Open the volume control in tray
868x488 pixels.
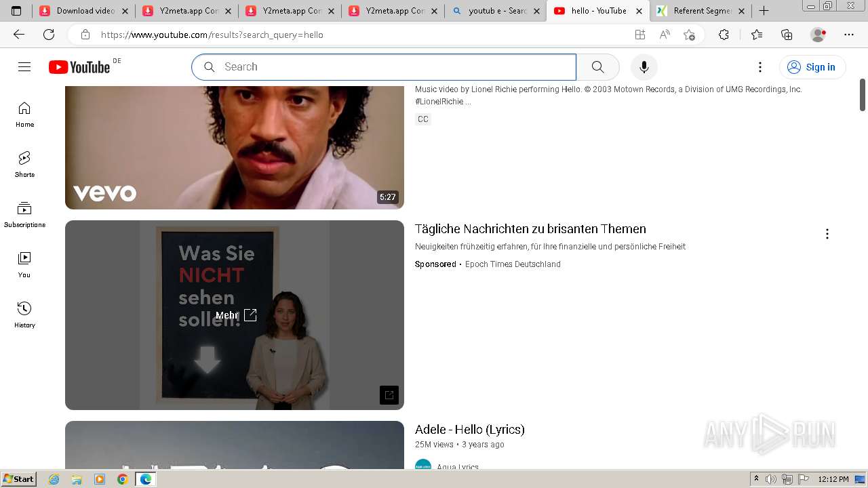[771, 479]
